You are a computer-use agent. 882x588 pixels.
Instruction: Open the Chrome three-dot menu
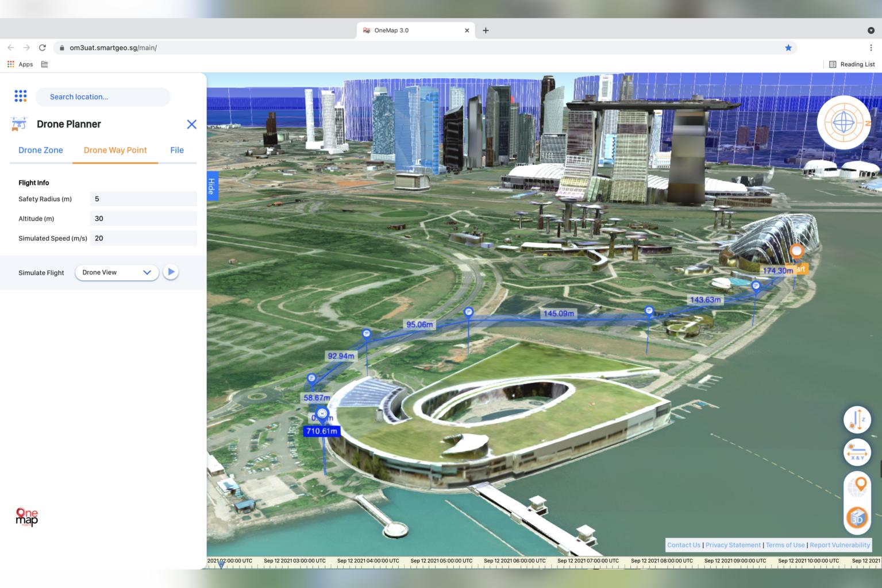(871, 48)
